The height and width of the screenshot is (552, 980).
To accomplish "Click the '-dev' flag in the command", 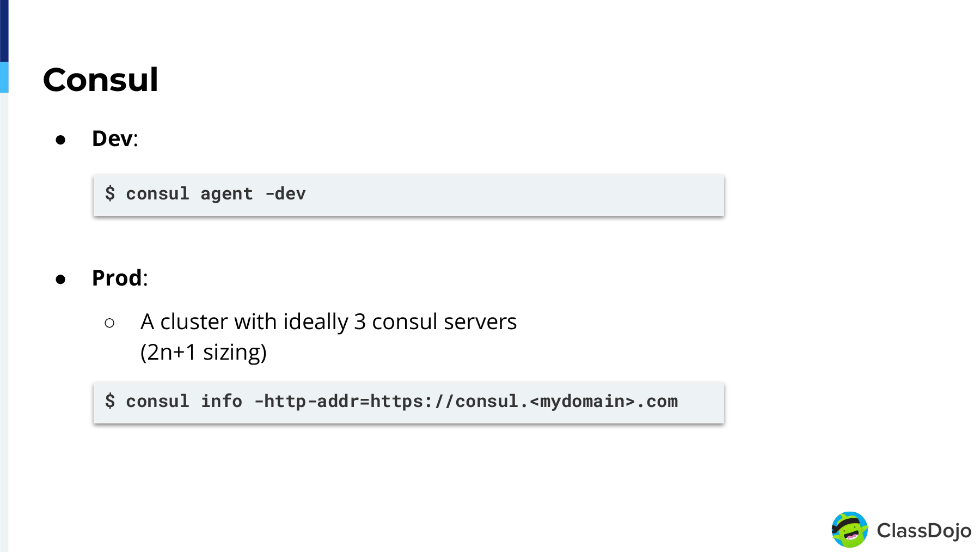I will tap(285, 193).
